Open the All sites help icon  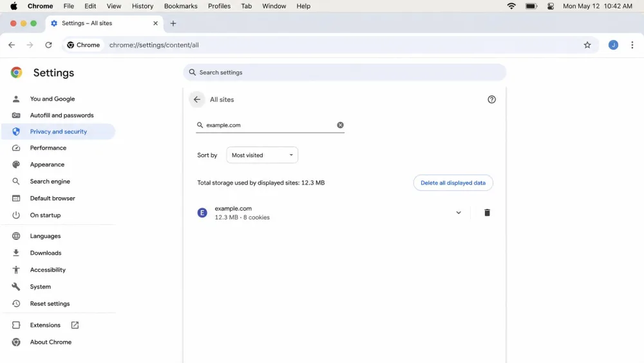[x=491, y=99]
